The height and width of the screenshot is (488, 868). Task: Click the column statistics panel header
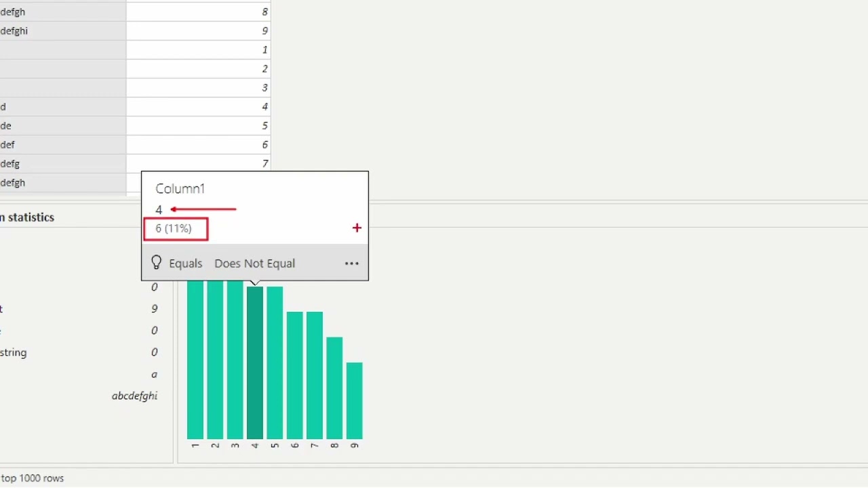click(27, 217)
